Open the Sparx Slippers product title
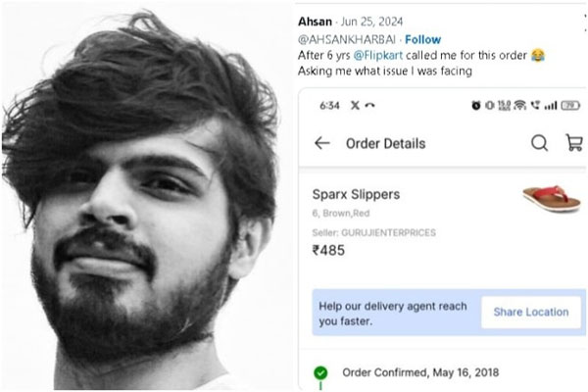 coord(356,194)
